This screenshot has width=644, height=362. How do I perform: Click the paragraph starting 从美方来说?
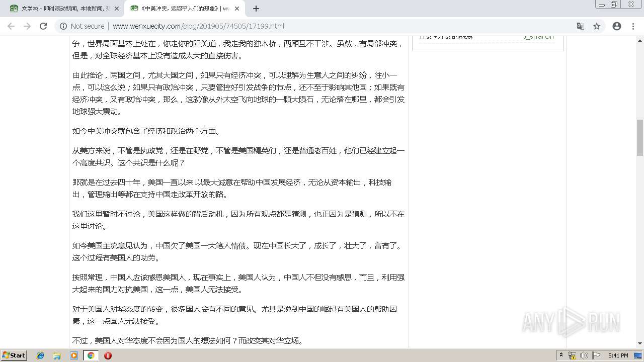(x=238, y=157)
